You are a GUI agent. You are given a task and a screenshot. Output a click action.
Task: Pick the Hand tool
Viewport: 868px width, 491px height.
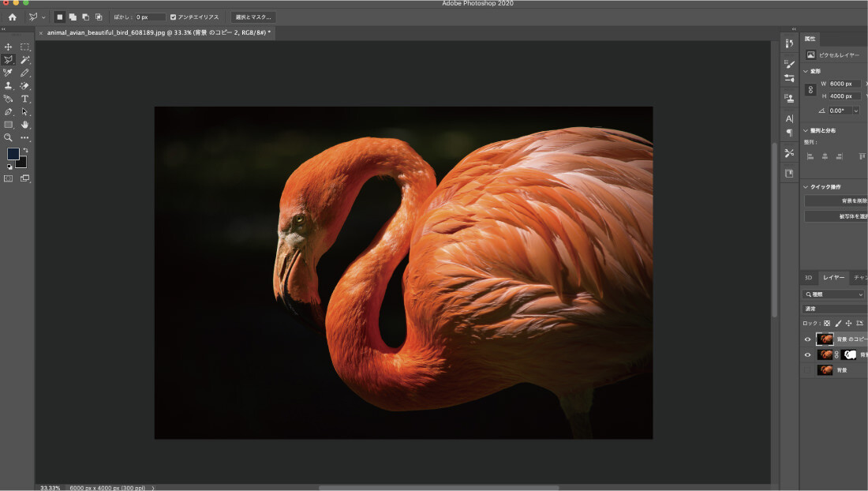coord(25,125)
